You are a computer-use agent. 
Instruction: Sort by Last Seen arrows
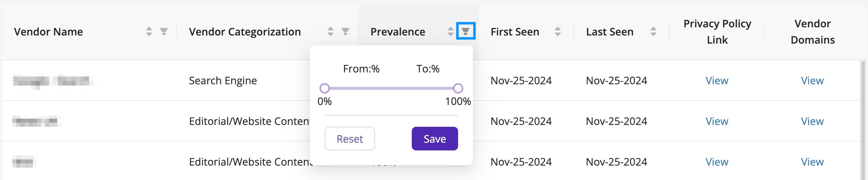pyautogui.click(x=653, y=31)
